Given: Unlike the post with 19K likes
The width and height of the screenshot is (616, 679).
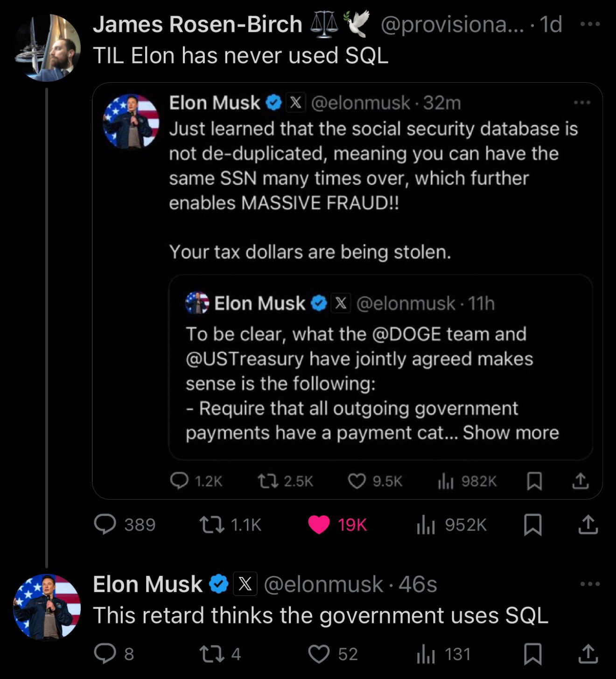Looking at the screenshot, I should (319, 524).
